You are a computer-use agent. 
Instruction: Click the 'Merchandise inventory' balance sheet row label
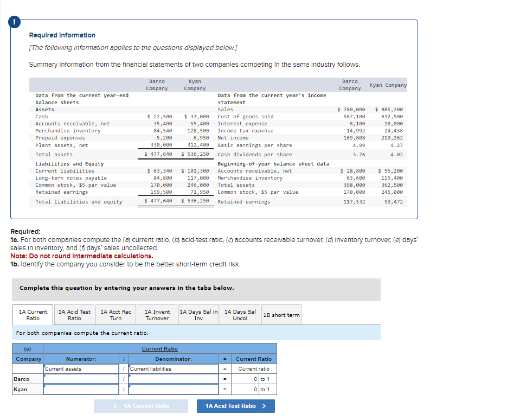[68, 131]
